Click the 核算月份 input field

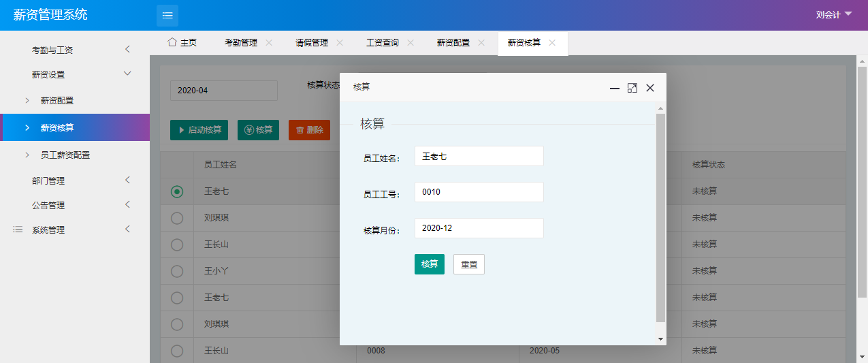[x=479, y=228]
